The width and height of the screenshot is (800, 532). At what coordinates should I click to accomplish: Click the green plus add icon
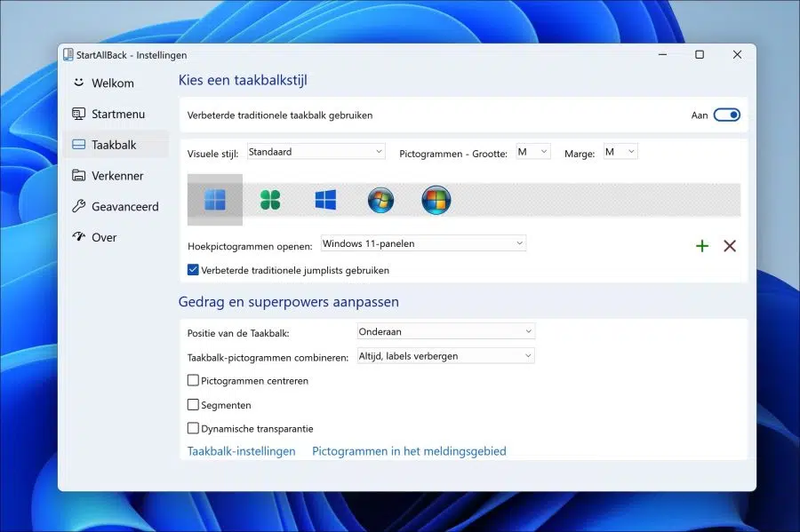702,246
